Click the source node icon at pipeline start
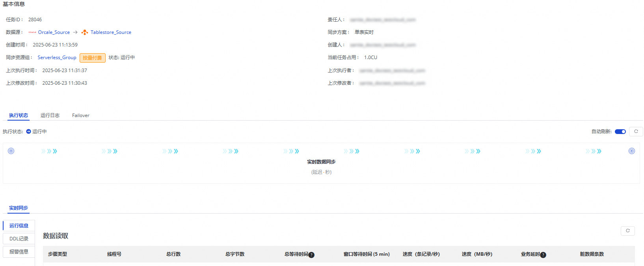This screenshot has width=644, height=266. click(11, 151)
